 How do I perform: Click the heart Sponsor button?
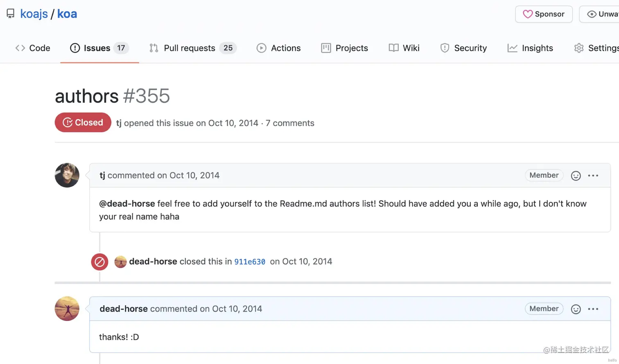click(544, 14)
